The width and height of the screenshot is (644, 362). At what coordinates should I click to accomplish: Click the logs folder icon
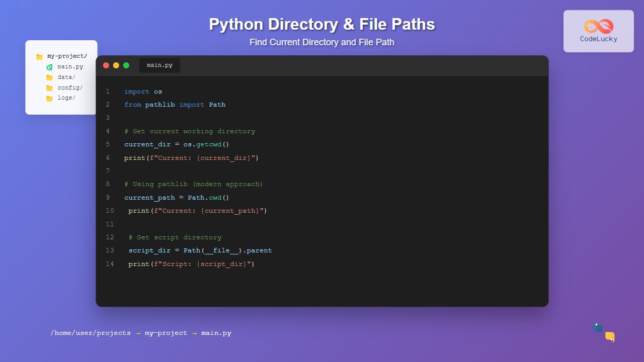point(49,99)
